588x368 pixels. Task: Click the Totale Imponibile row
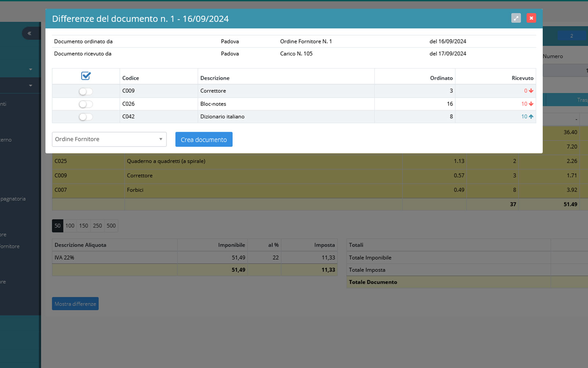tap(467, 258)
